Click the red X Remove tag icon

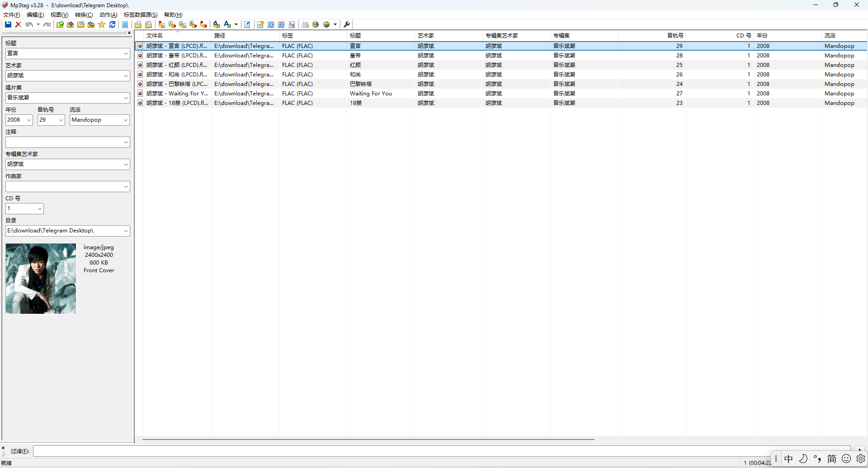[x=19, y=24]
